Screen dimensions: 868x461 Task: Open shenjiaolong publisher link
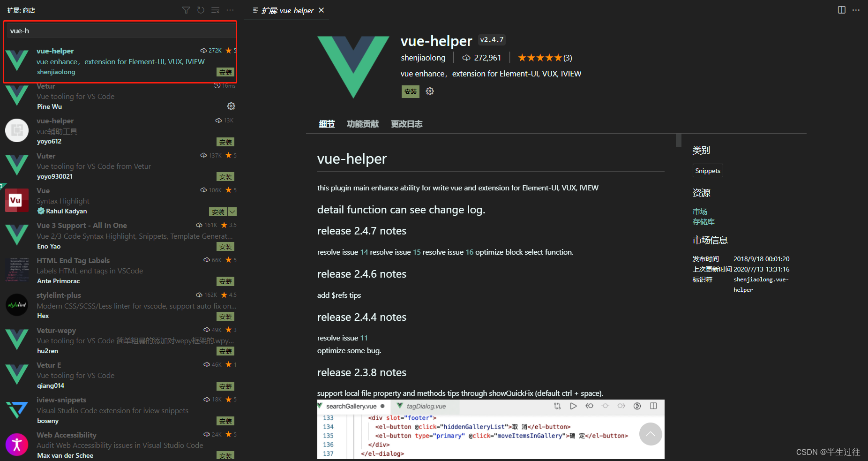coord(423,58)
